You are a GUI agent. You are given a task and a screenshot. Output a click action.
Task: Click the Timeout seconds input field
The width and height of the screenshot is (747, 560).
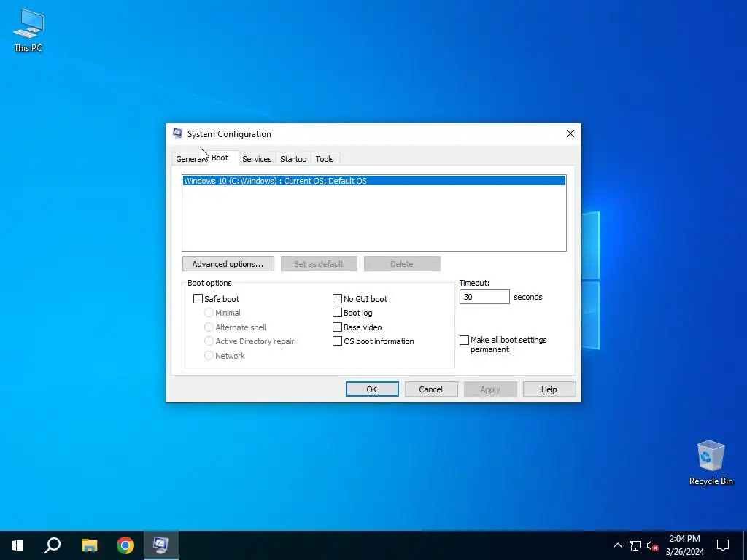click(484, 297)
